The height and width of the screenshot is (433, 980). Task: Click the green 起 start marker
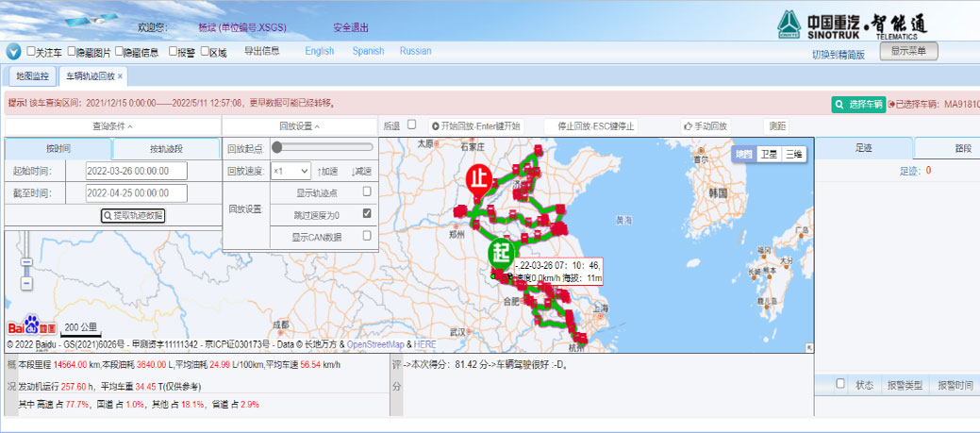click(x=501, y=255)
